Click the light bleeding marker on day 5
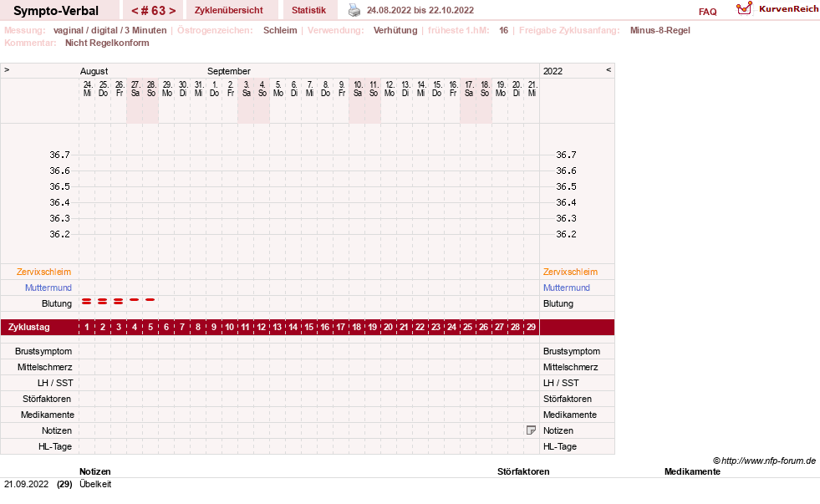The height and width of the screenshot is (504, 820). pos(150,299)
